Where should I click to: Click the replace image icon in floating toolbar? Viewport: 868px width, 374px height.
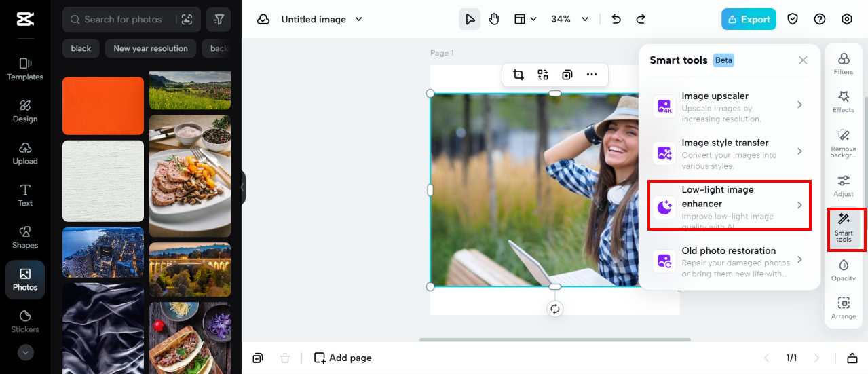(543, 75)
